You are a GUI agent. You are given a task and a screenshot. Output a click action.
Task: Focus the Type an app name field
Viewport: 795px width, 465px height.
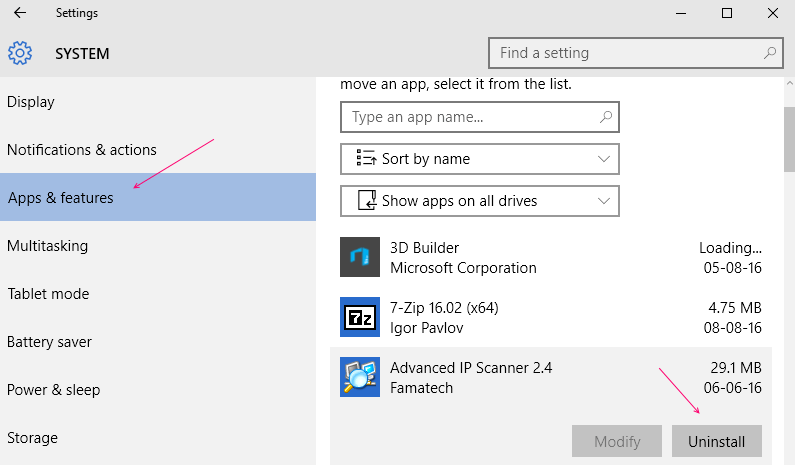pos(480,117)
